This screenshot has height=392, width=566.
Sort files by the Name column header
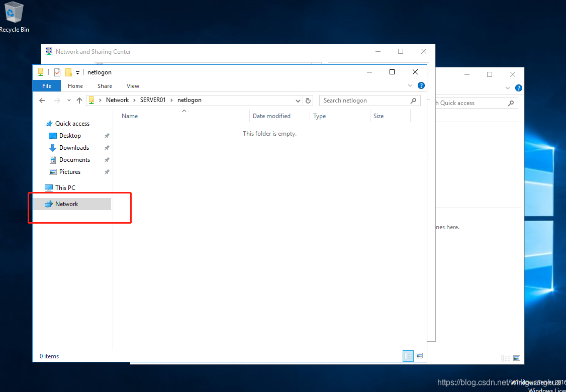pos(130,116)
